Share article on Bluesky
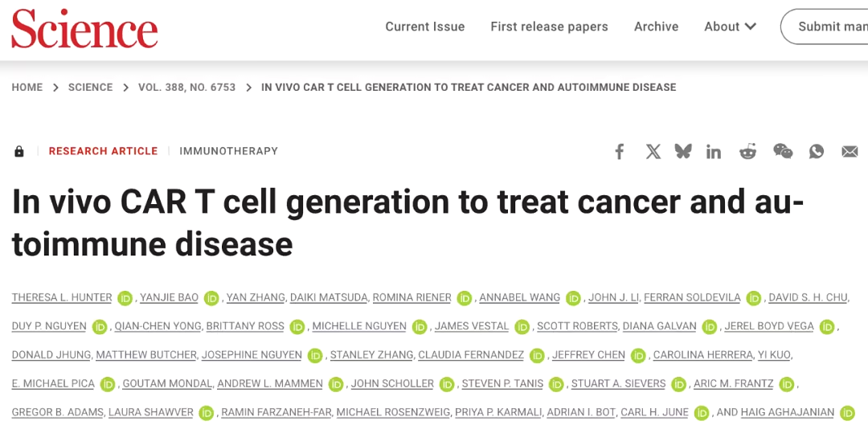This screenshot has height=425, width=868. coord(683,151)
